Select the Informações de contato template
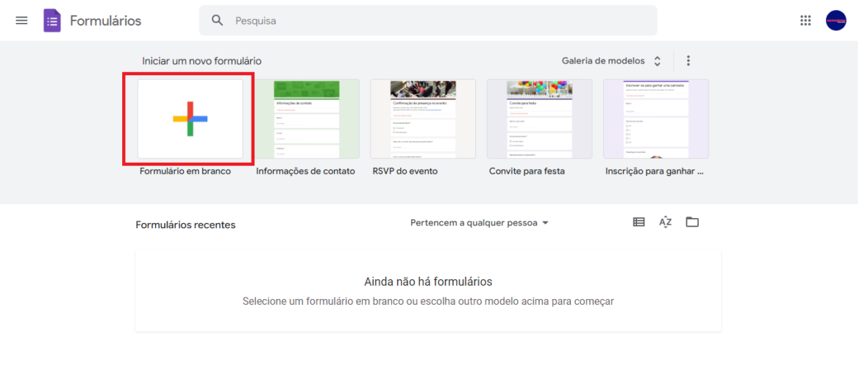The image size is (868, 380). 307,119
